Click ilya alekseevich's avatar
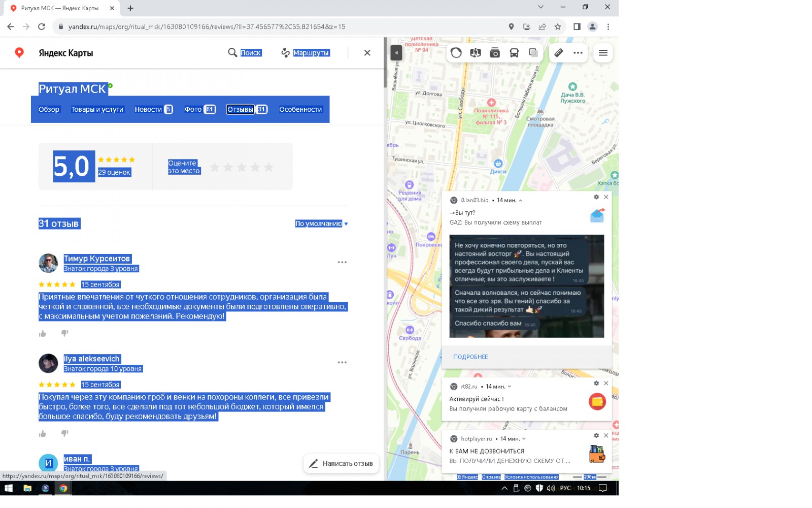Image resolution: width=812 pixels, height=508 pixels. (x=48, y=363)
